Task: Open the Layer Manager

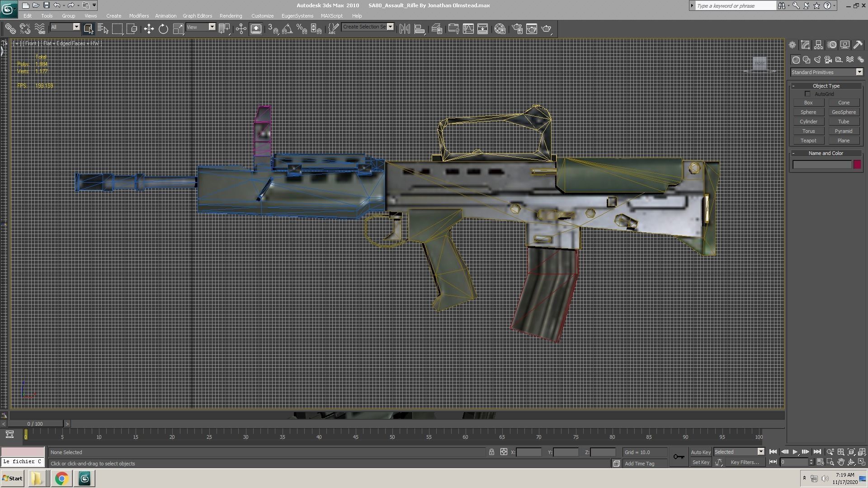Action: click(437, 29)
